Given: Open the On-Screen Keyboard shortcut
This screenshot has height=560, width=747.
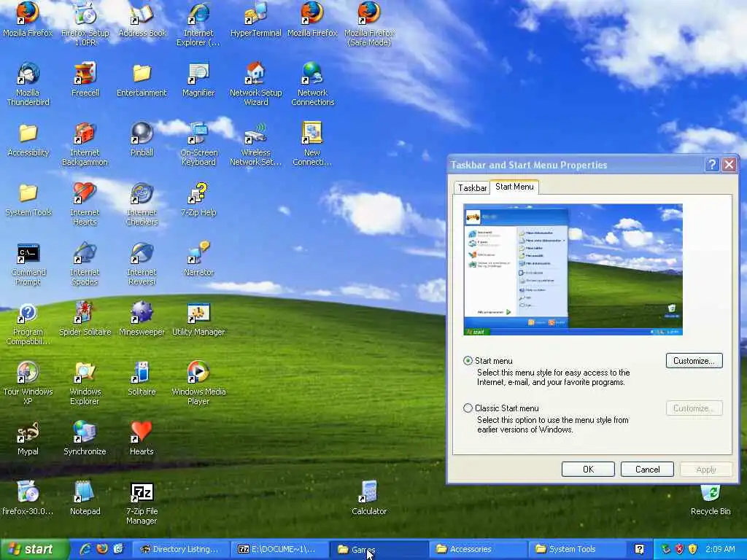Looking at the screenshot, I should [198, 144].
